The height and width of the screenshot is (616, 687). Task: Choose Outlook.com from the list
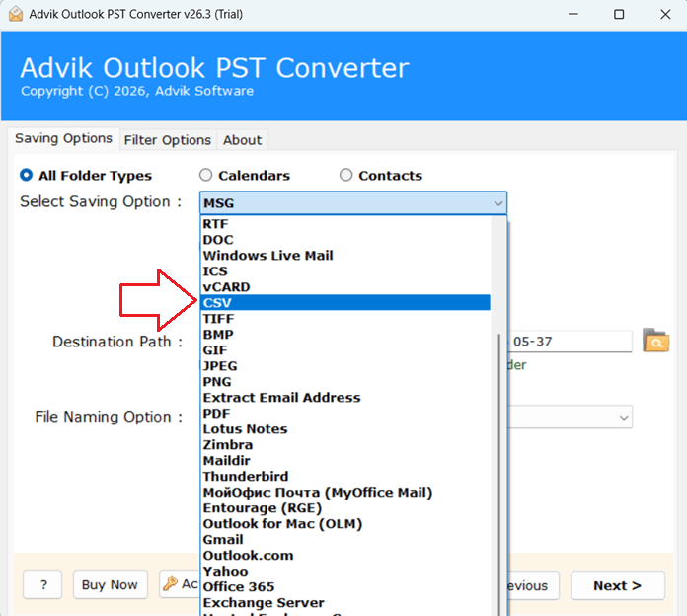pos(345,555)
